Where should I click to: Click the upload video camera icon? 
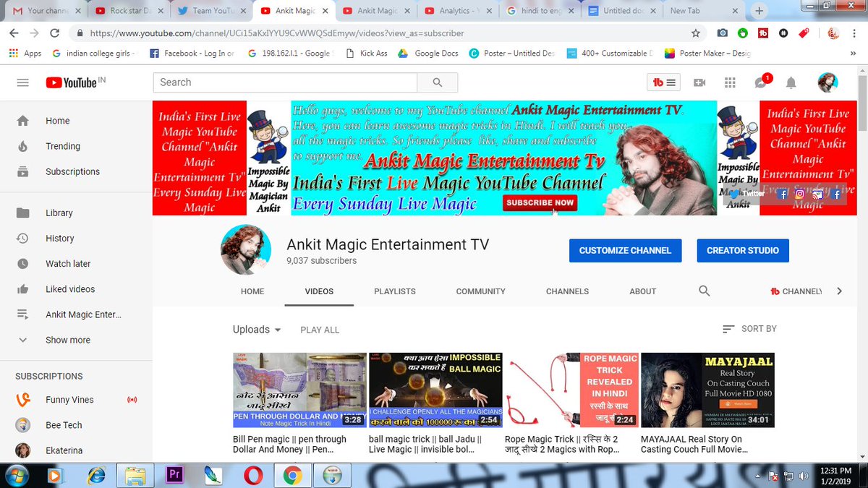point(699,82)
